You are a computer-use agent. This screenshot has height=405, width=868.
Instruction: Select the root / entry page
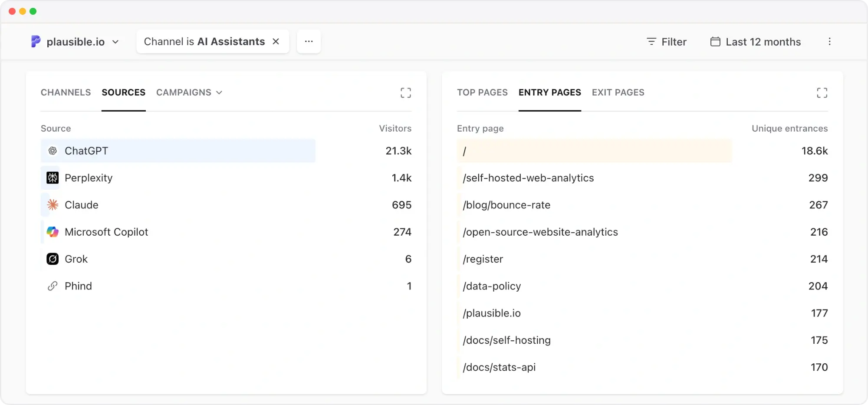point(464,151)
